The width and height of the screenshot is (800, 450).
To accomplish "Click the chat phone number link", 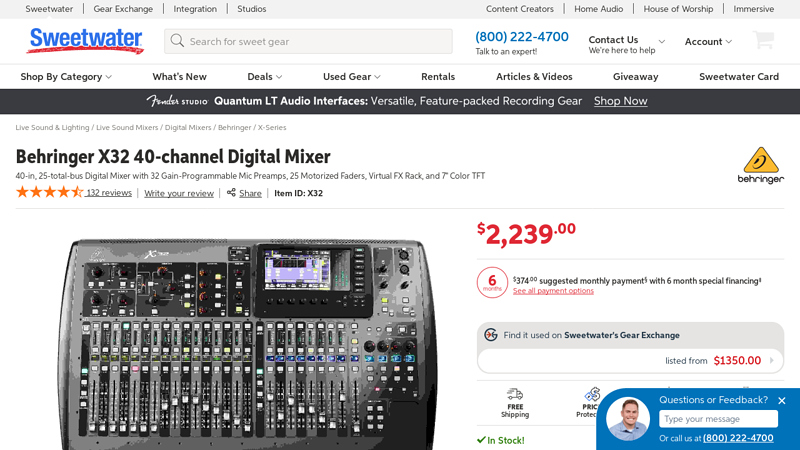I will (x=738, y=438).
